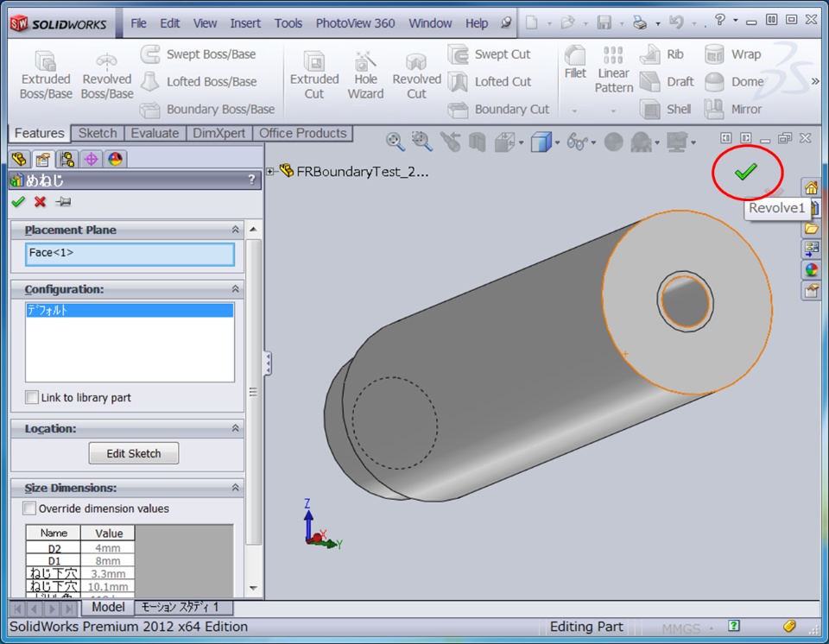Select the Rib tool
The width and height of the screenshot is (829, 644).
[x=662, y=54]
